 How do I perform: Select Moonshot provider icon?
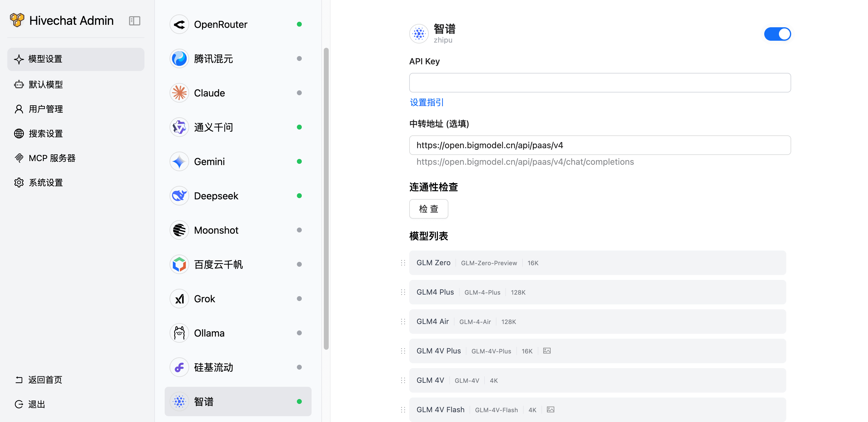click(x=179, y=230)
